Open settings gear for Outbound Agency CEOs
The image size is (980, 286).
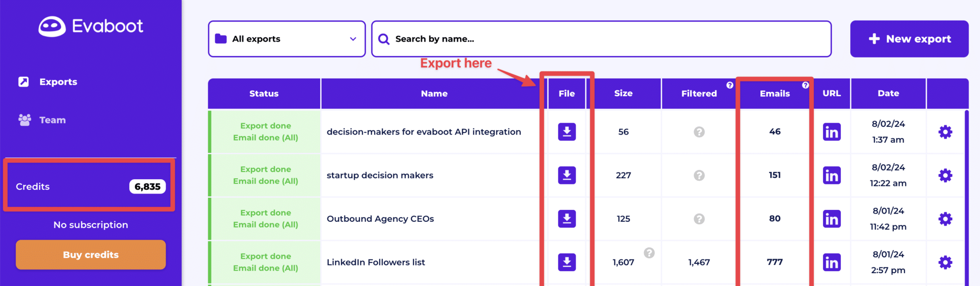[x=945, y=218]
